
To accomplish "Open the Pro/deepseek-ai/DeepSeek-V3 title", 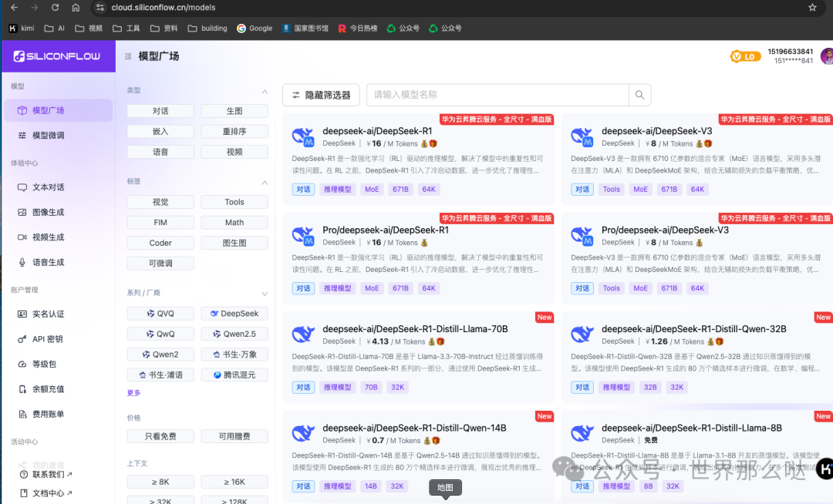I will [x=665, y=230].
